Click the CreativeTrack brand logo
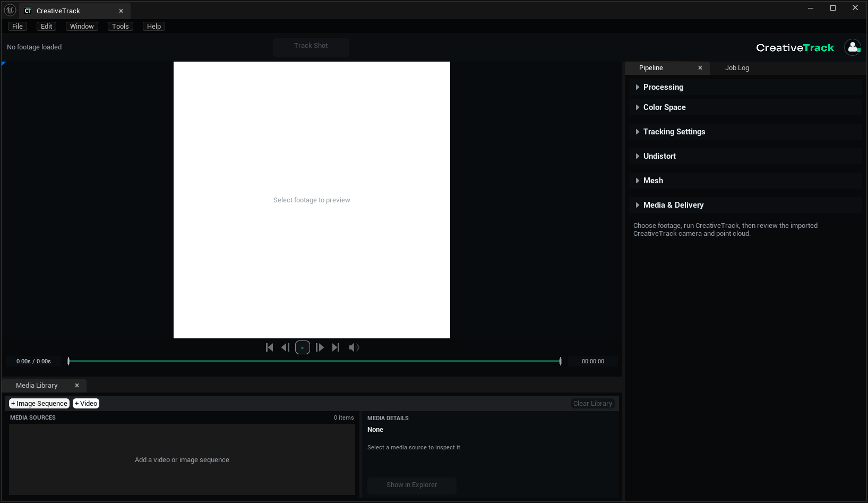 [795, 48]
